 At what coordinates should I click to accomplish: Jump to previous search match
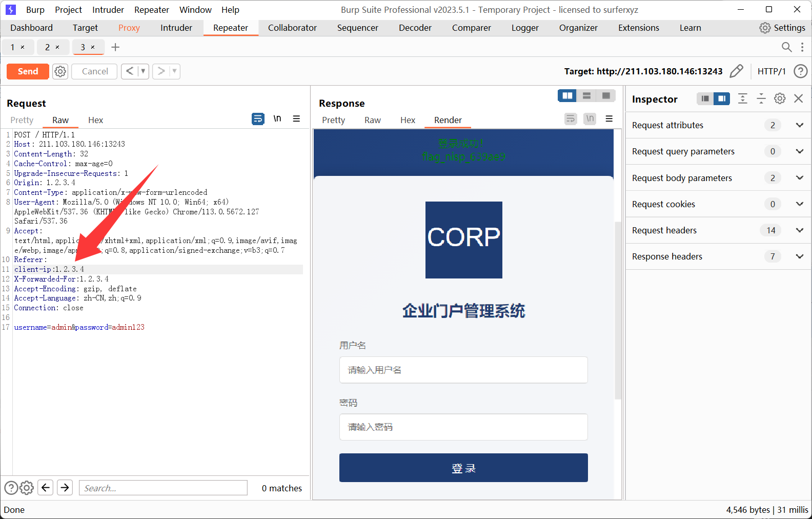pos(46,487)
